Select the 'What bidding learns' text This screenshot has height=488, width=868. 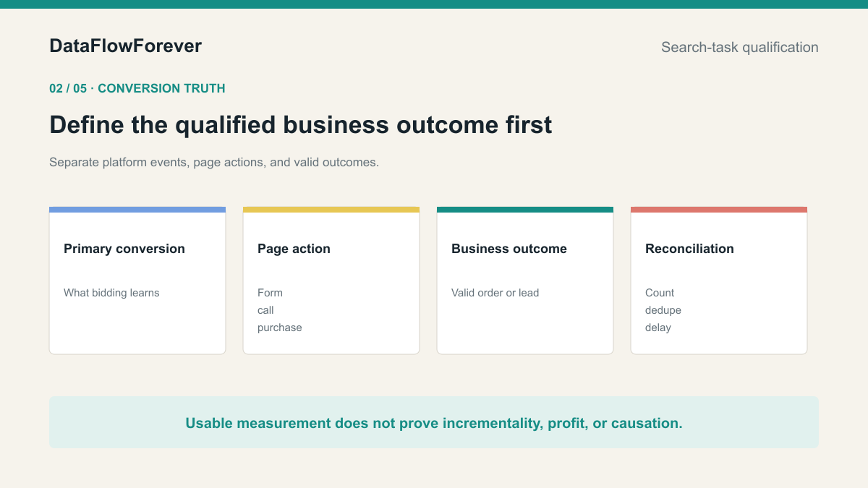pyautogui.click(x=111, y=293)
